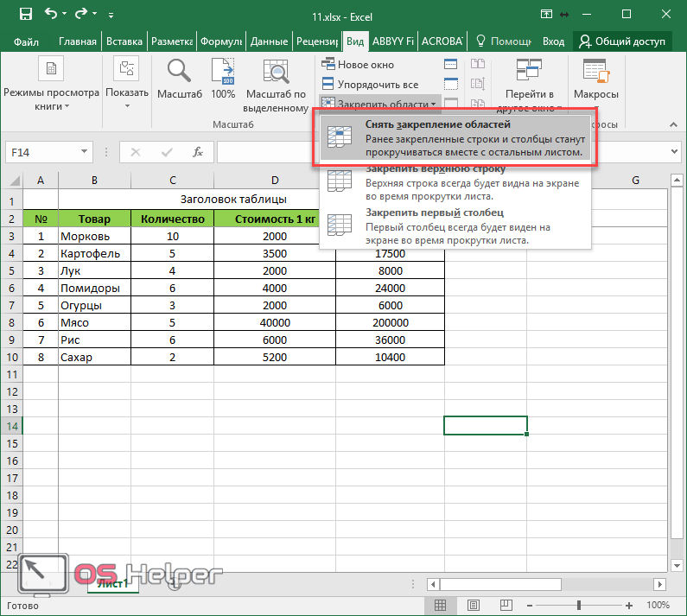Click the Save icon in quick access toolbar

(x=26, y=15)
